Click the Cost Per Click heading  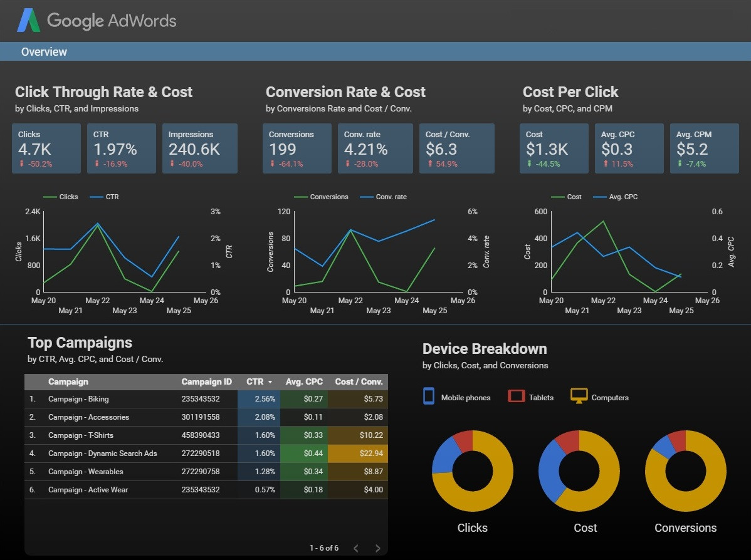click(x=570, y=92)
